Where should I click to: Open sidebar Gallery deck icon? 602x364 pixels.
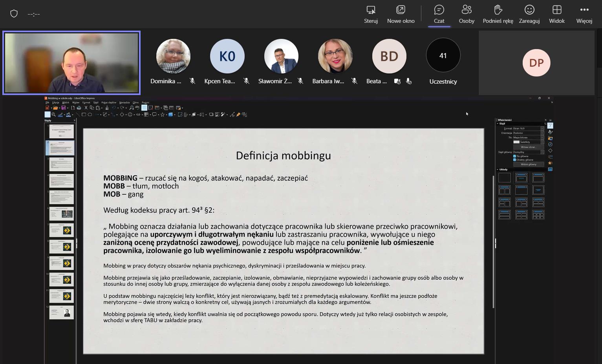[550, 138]
